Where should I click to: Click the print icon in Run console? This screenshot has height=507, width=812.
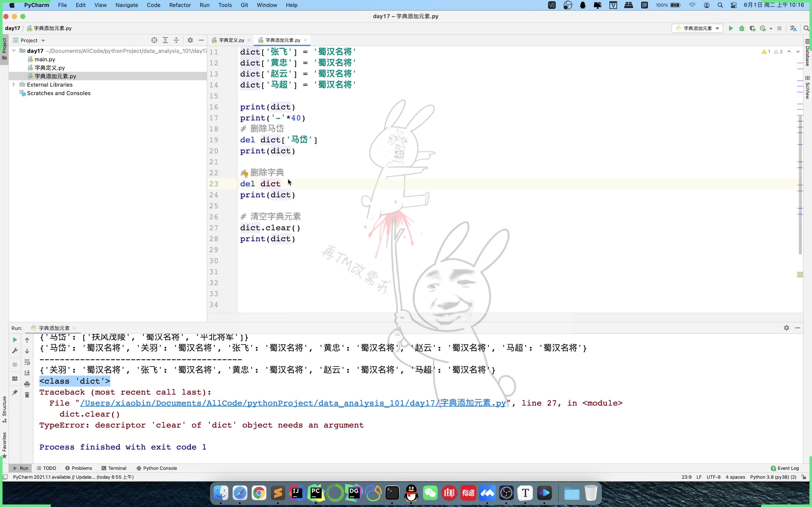tap(27, 384)
